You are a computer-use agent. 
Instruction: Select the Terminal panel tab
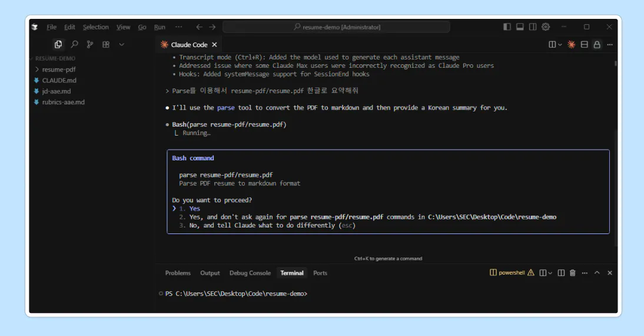click(292, 273)
